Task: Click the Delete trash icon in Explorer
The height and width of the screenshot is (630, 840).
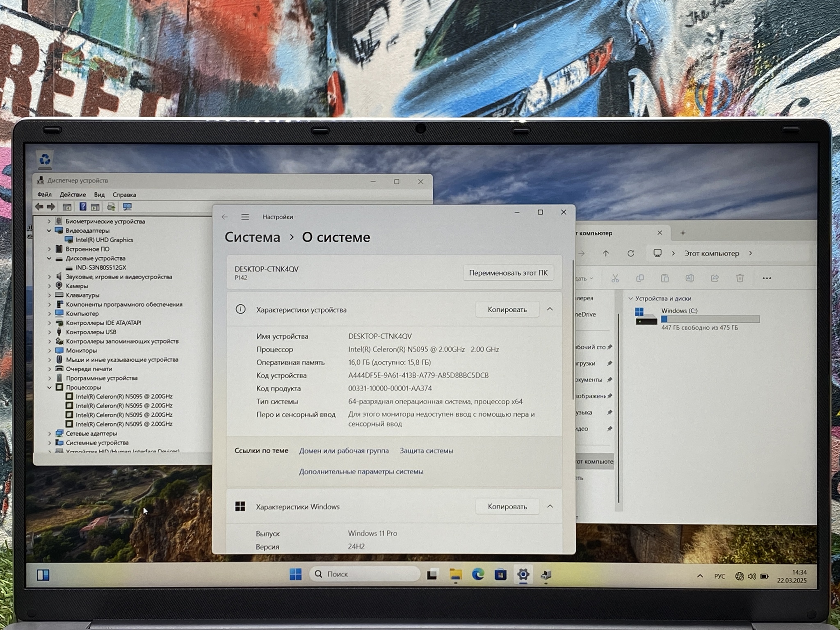Action: pyautogui.click(x=740, y=278)
